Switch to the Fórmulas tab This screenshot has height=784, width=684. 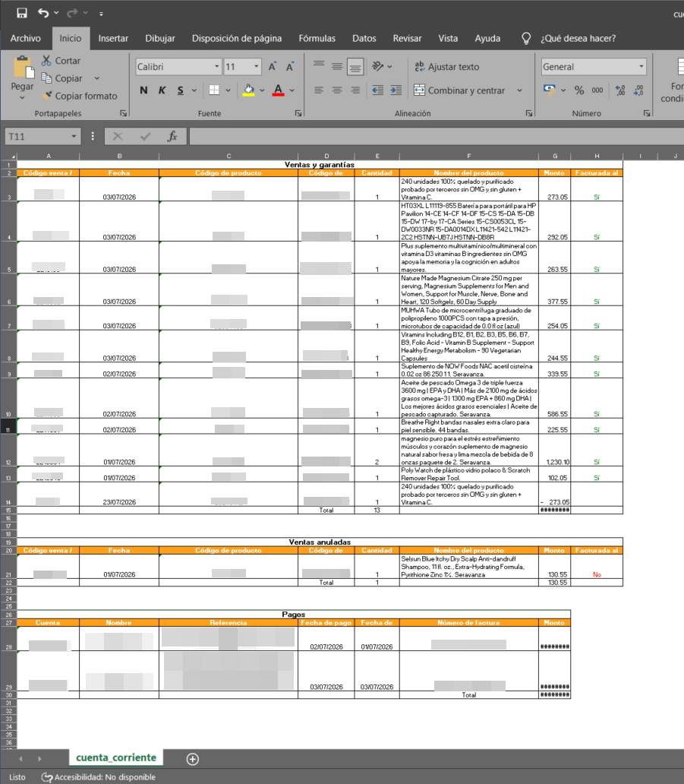(x=317, y=39)
